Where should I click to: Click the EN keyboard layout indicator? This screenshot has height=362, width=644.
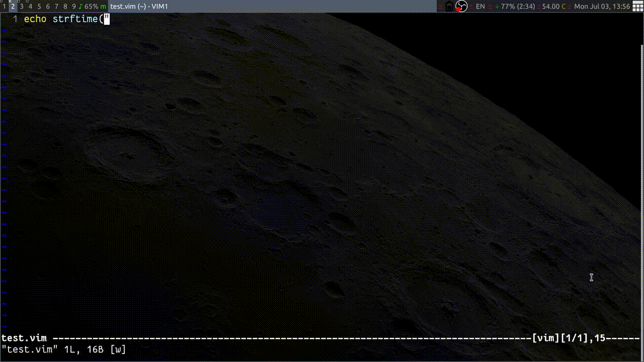(480, 7)
